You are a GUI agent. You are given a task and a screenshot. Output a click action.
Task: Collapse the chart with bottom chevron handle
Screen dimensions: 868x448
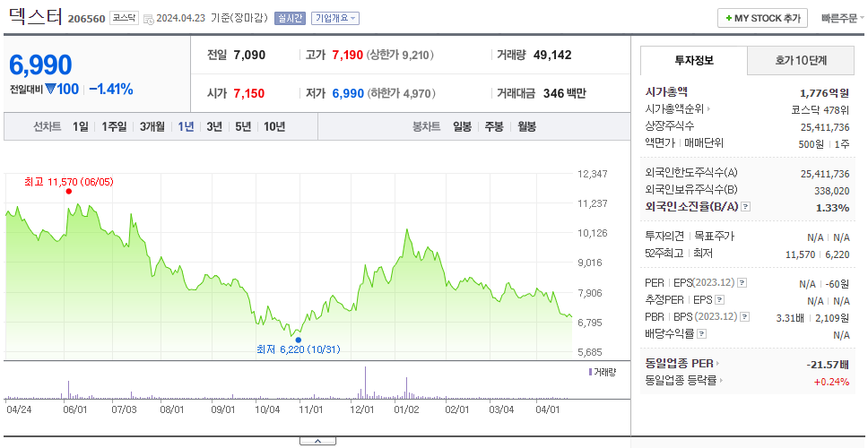317,441
